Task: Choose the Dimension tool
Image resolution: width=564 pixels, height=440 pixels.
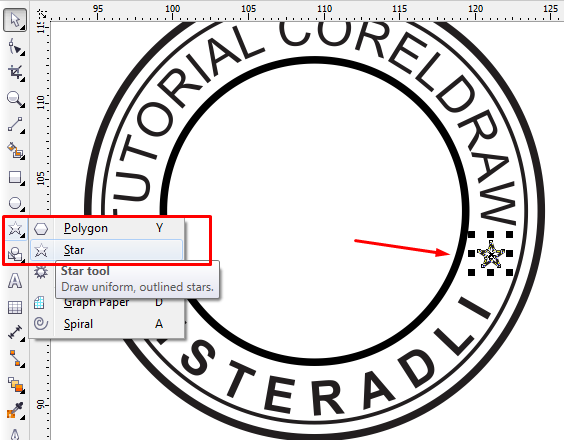Action: pos(15,332)
